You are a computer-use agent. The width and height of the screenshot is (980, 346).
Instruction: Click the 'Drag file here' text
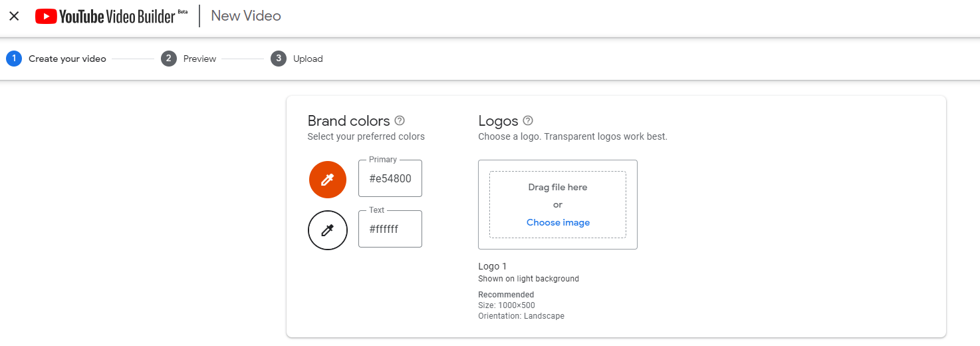coord(558,187)
